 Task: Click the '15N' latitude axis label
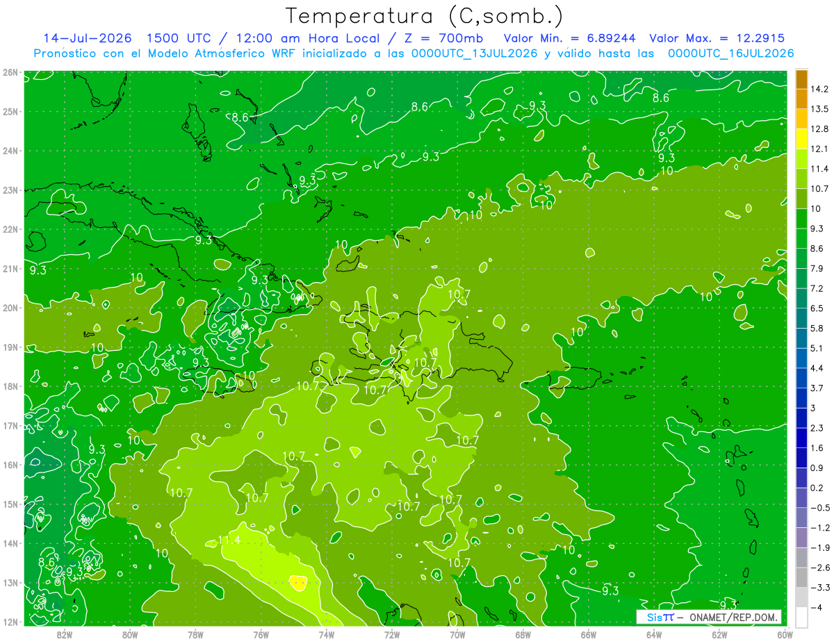point(10,504)
